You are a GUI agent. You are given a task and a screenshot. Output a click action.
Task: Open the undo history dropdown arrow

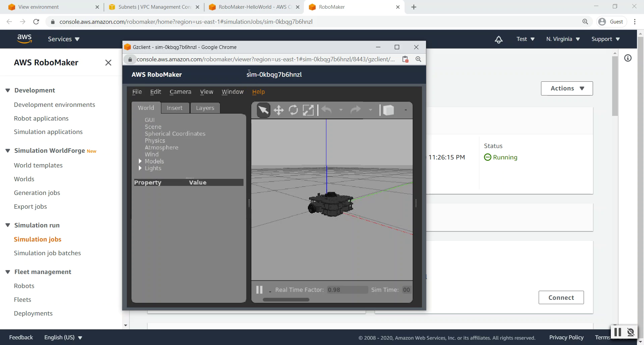[x=341, y=110]
